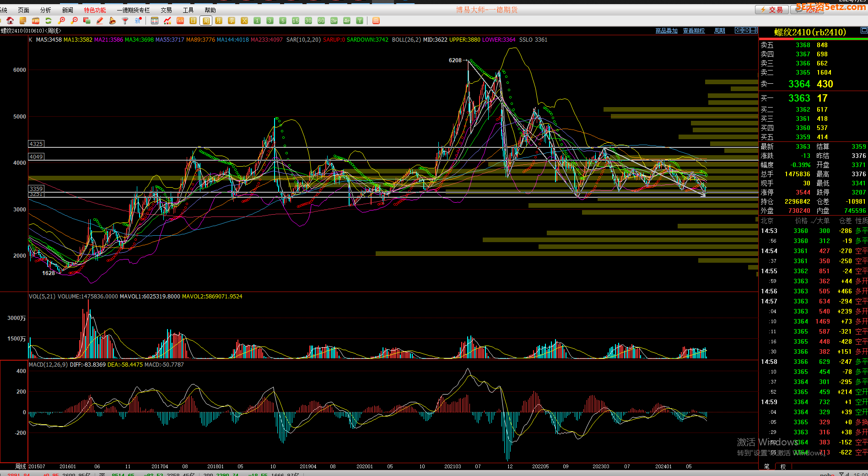The image size is (868, 476).
Task: Switch to monthly (月) period
Action: coord(219,21)
